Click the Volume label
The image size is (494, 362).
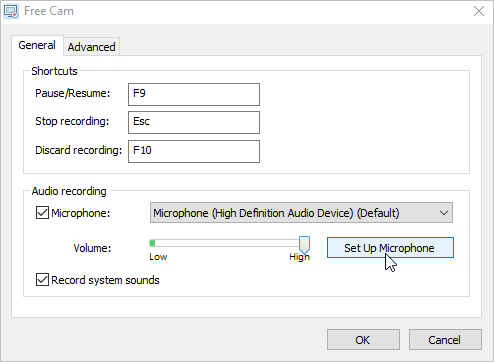tap(92, 248)
